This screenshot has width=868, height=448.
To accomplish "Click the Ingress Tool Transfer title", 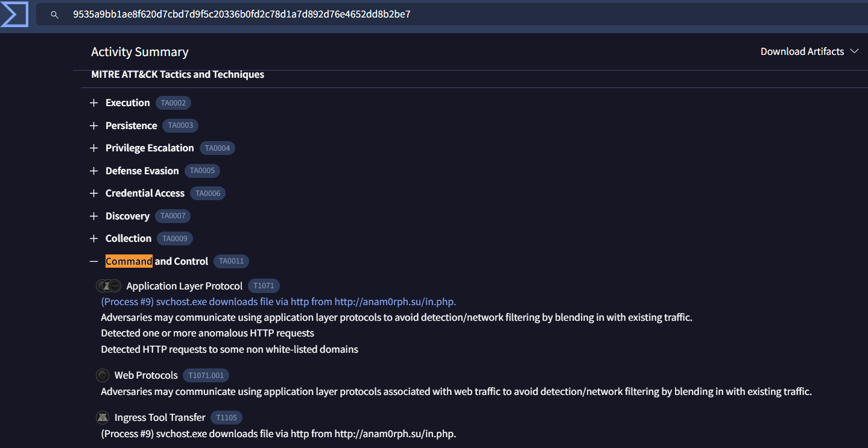I will (160, 417).
